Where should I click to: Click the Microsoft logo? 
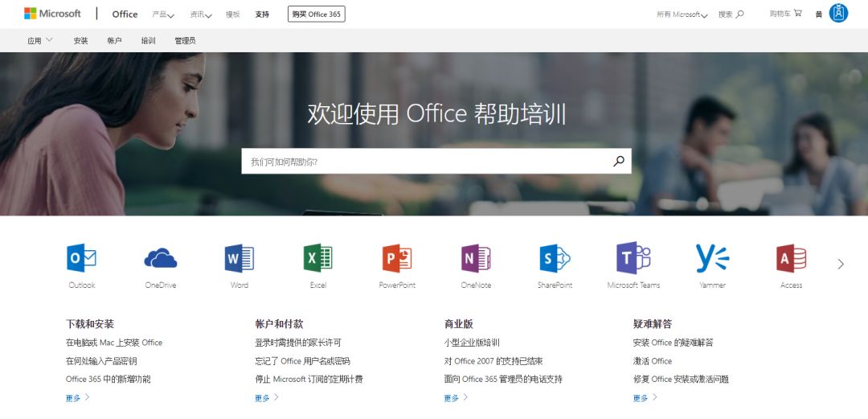pyautogui.click(x=52, y=14)
